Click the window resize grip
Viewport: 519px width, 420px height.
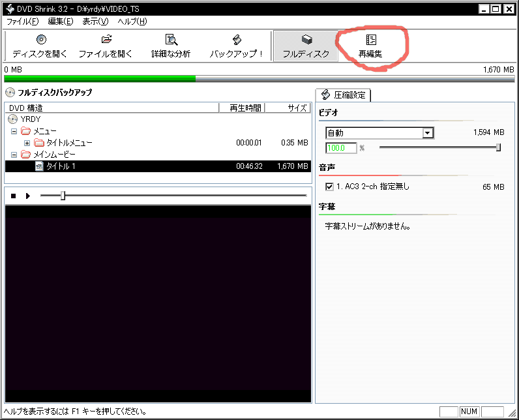(512, 412)
